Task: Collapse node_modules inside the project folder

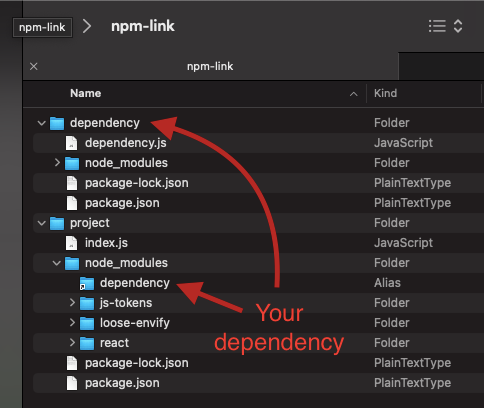Action: pos(57,263)
